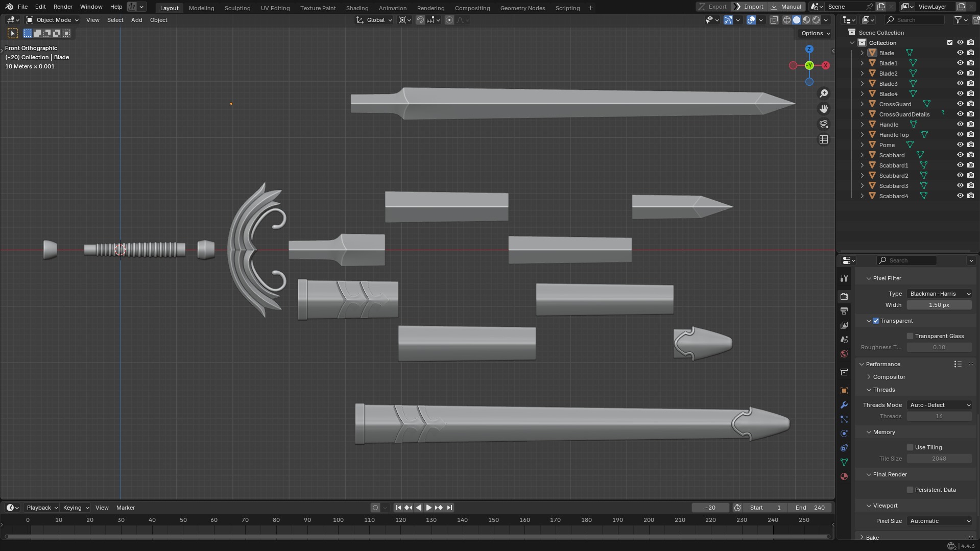This screenshot has width=980, height=551.
Task: Enable the Use Tiling checkbox
Action: (910, 447)
